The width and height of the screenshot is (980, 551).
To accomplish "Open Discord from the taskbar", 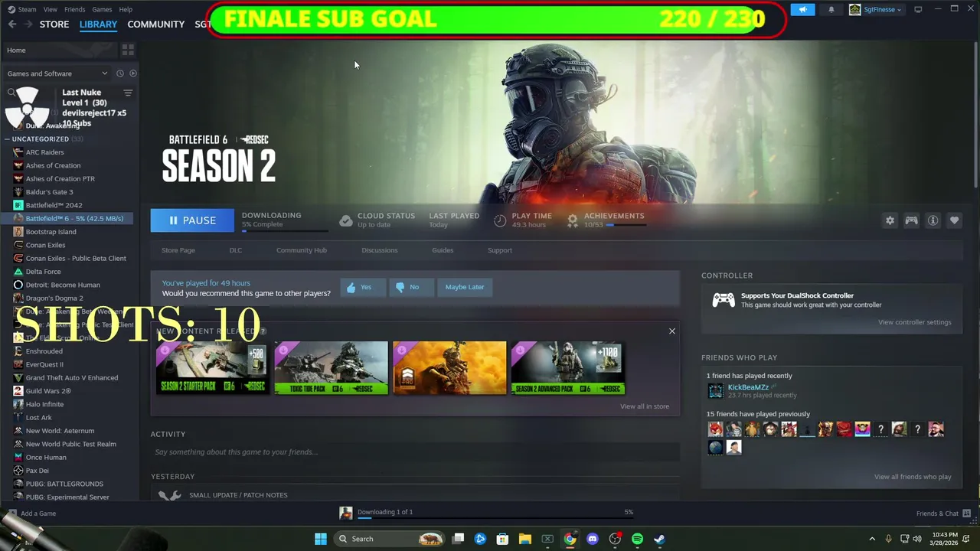I will click(x=592, y=539).
